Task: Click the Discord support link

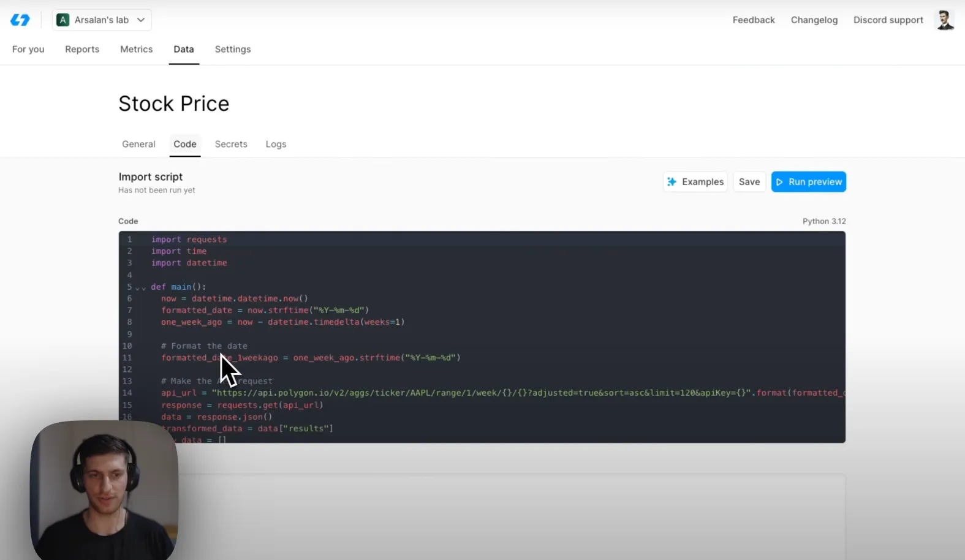Action: point(888,20)
